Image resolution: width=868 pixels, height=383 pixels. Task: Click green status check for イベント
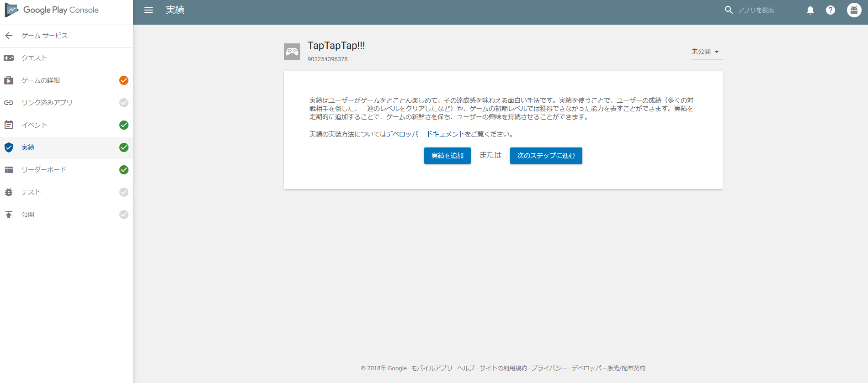pos(124,125)
